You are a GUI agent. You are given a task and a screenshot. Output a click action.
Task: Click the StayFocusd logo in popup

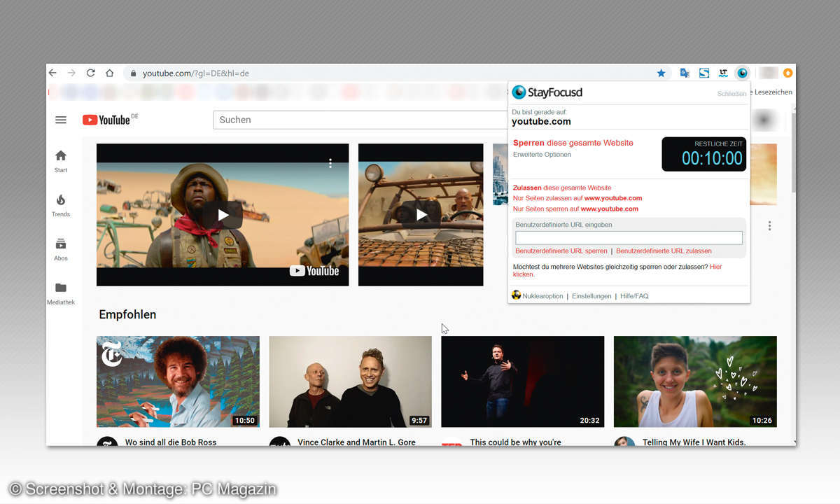[x=547, y=92]
